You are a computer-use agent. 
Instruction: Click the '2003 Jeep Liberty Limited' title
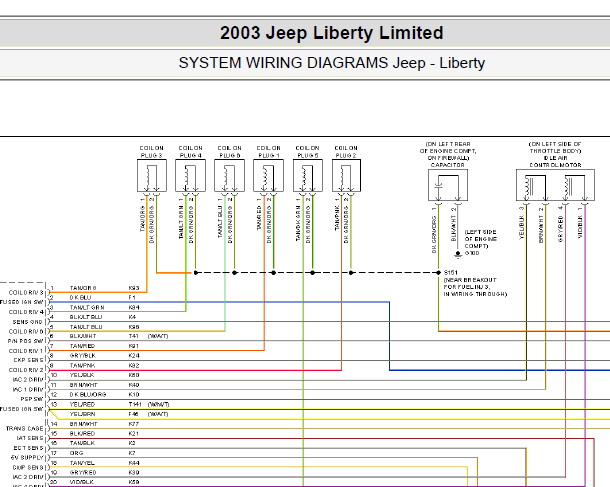(331, 33)
